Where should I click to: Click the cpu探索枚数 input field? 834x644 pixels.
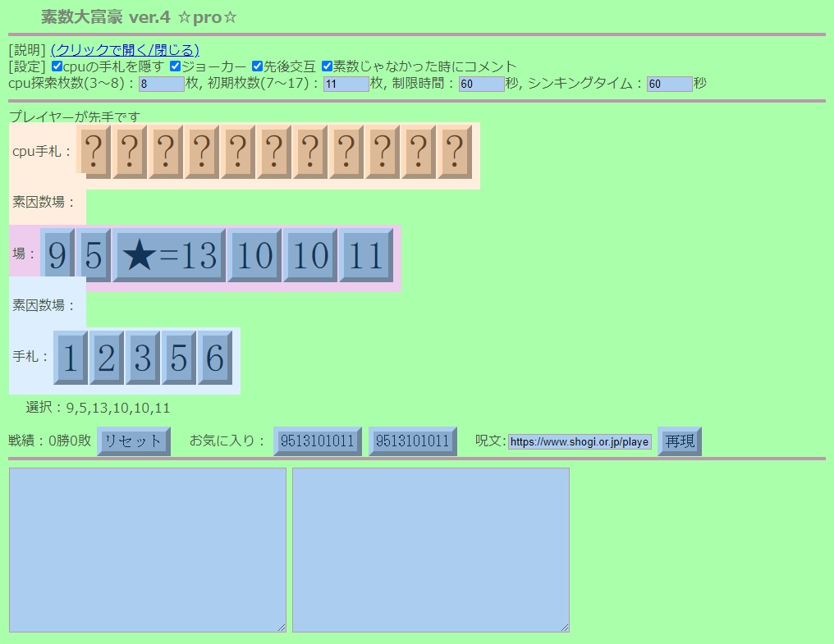point(162,84)
